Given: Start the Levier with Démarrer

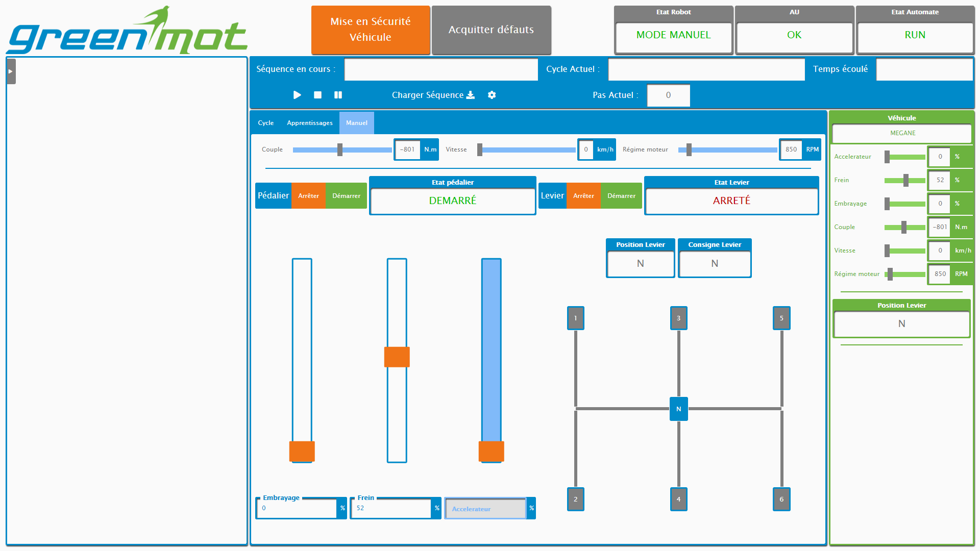Looking at the screenshot, I should [x=621, y=196].
